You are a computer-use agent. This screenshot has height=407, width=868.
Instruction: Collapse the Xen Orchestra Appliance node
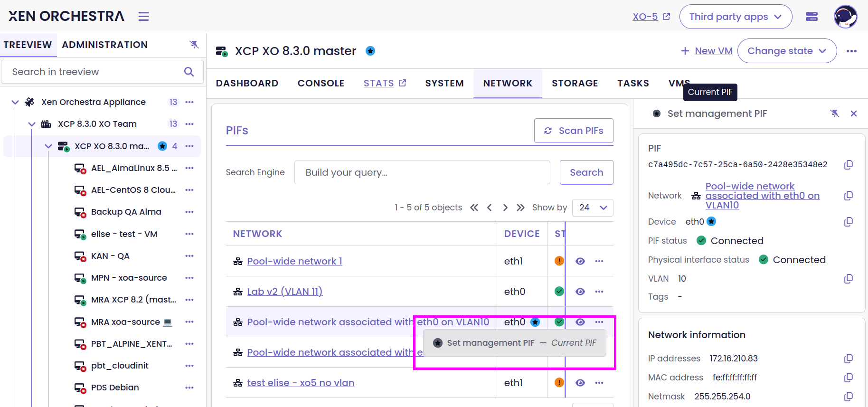point(15,102)
